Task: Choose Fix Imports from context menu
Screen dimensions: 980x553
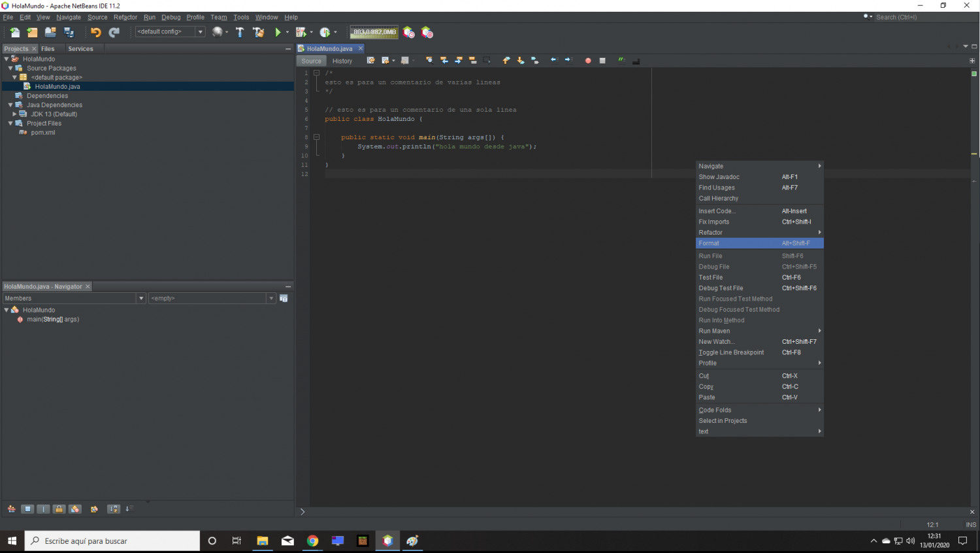Action: click(x=760, y=222)
